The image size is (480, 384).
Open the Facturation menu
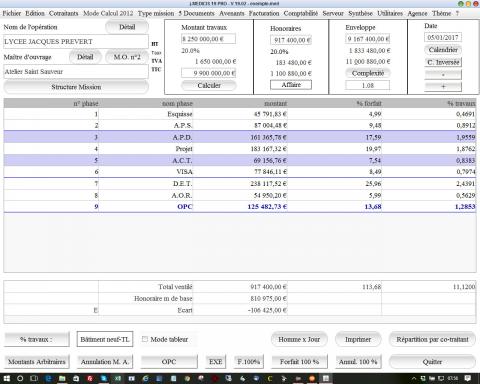tap(264, 13)
